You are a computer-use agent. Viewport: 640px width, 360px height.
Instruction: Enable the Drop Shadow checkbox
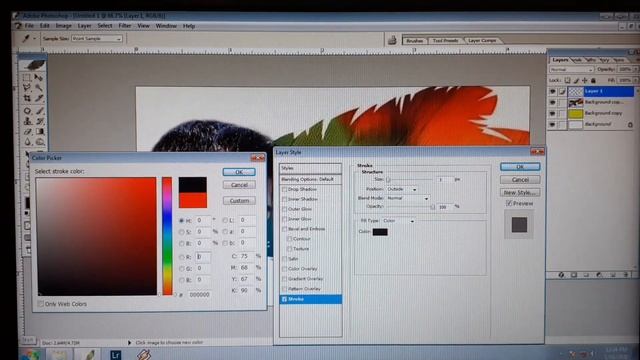point(284,189)
